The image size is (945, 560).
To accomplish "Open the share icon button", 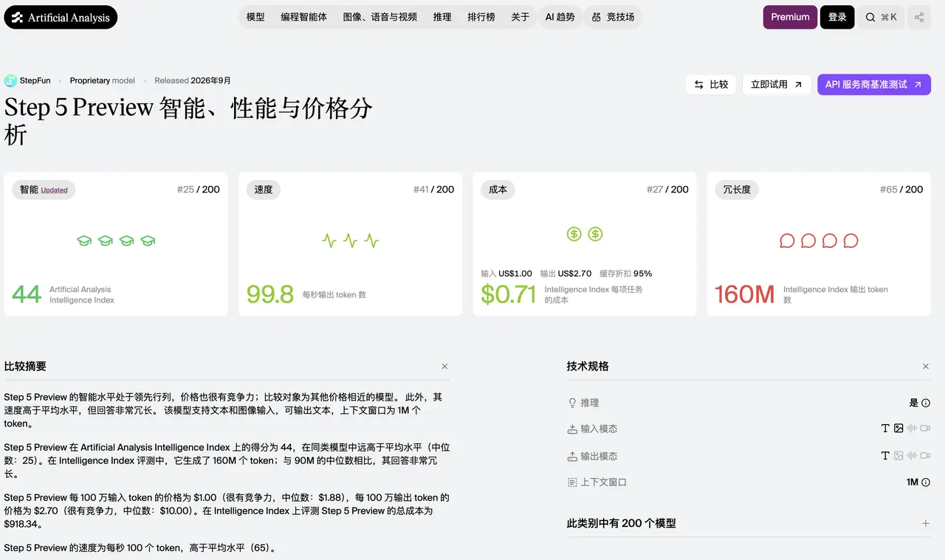I will tap(919, 17).
